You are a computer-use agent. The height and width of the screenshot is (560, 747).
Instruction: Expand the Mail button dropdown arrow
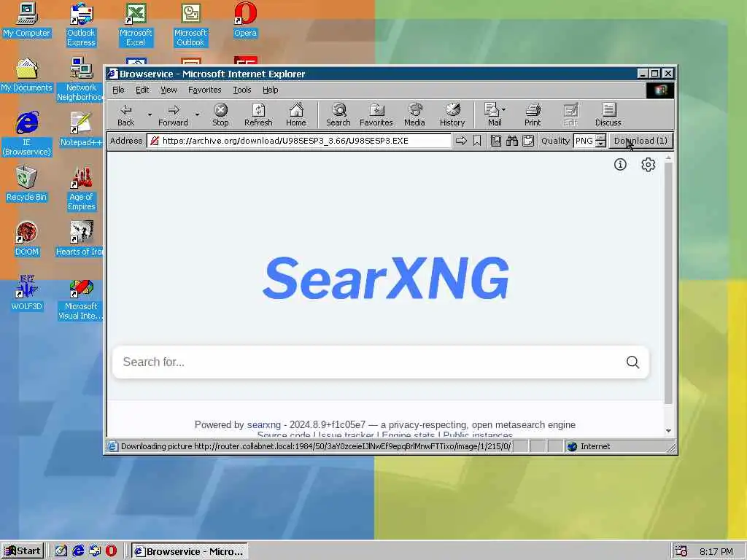pyautogui.click(x=504, y=109)
